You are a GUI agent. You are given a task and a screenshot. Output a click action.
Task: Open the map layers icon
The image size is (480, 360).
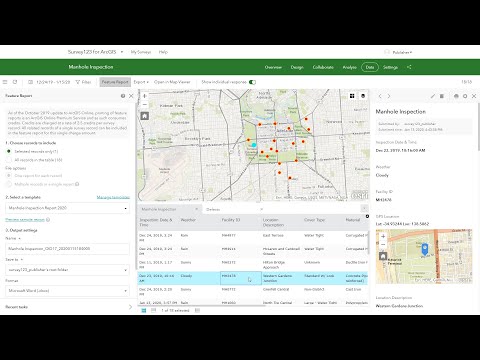coord(363,96)
